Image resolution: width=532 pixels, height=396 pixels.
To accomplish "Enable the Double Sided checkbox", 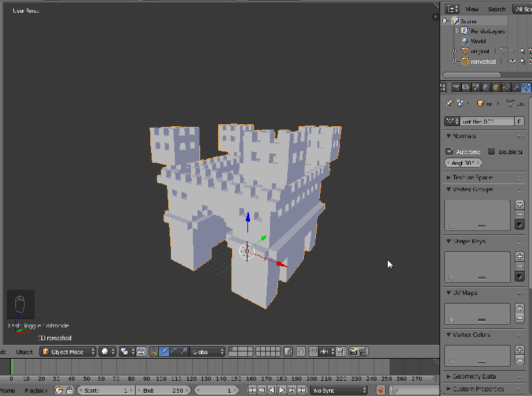I will click(x=490, y=151).
